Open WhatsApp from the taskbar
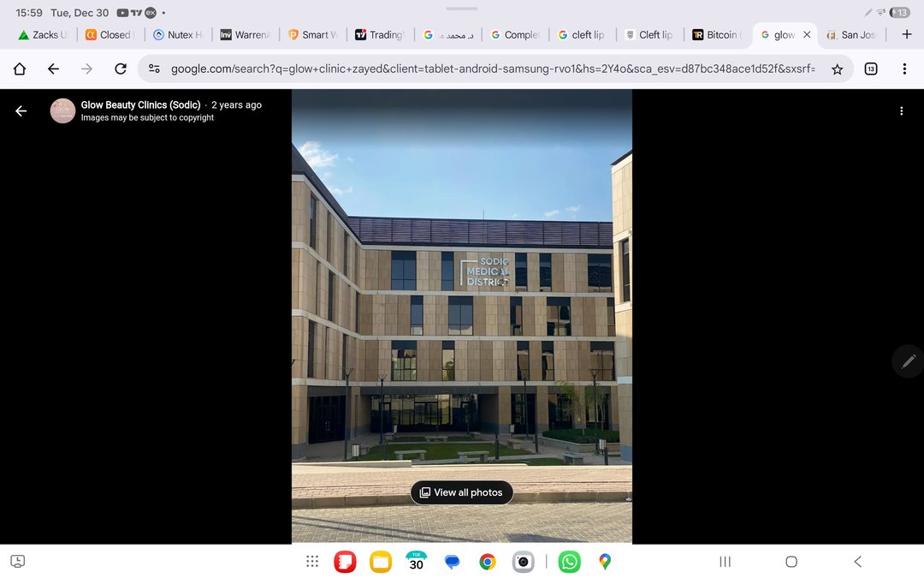 click(x=569, y=562)
